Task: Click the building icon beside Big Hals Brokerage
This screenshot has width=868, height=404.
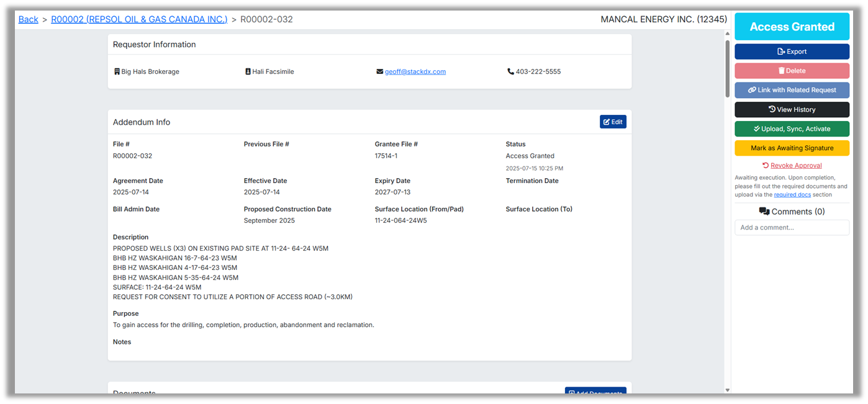Action: (117, 72)
